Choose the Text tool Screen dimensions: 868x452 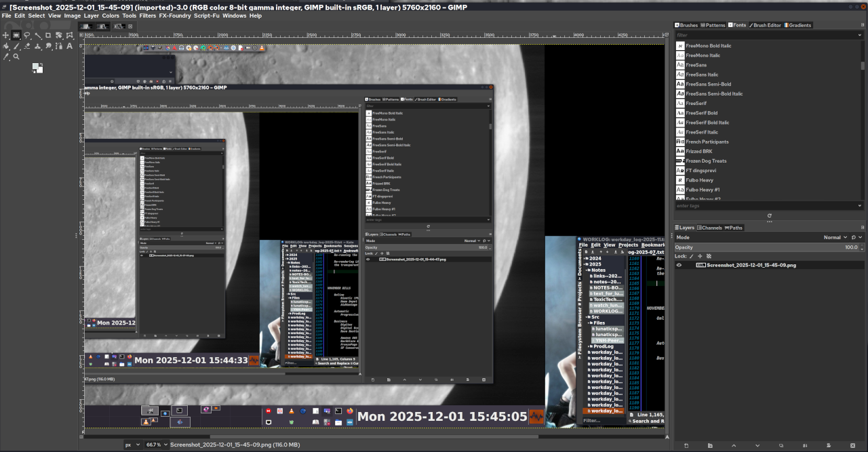tap(69, 46)
